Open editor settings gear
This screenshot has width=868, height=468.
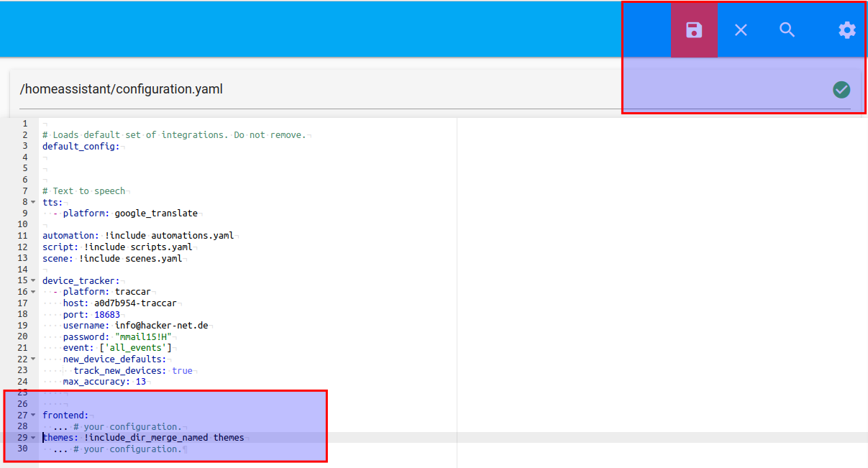847,29
